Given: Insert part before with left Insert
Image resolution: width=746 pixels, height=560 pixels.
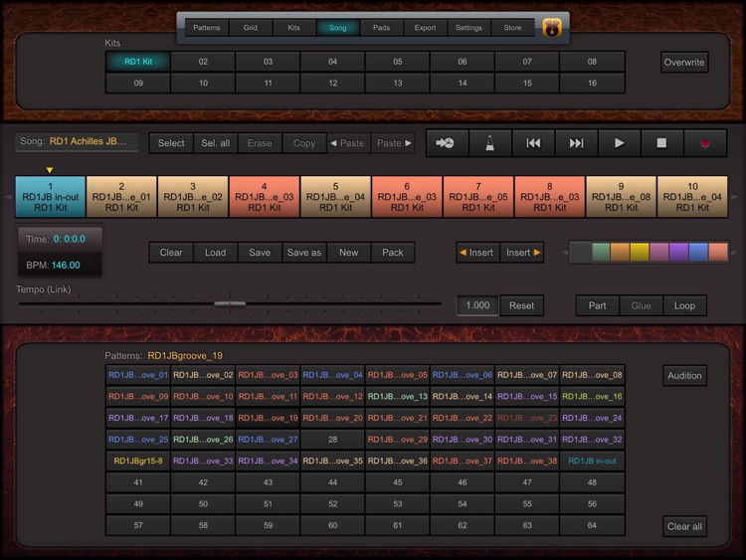Looking at the screenshot, I should (x=477, y=253).
